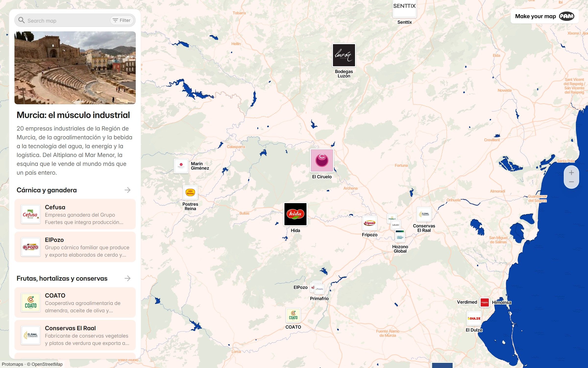Click the Cefusa logo in the list
Viewport: 588px width, 368px height.
(30, 214)
